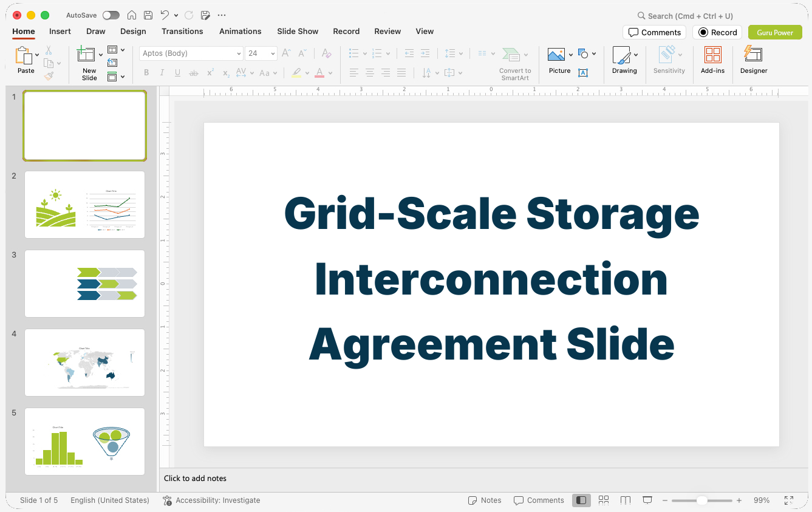Undo the last action
Image resolution: width=812 pixels, height=512 pixels.
click(x=165, y=15)
